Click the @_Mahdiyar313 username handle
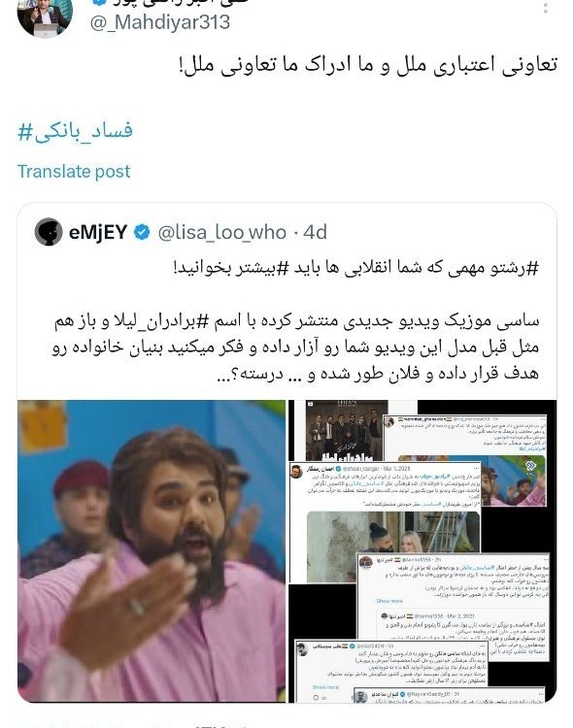Image resolution: width=574 pixels, height=728 pixels. (159, 22)
